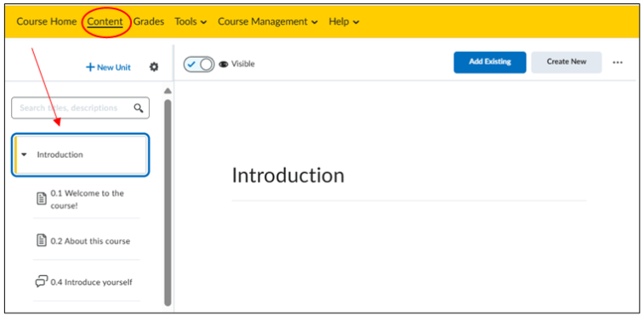
Task: Select the Content navigation item
Action: click(x=105, y=21)
